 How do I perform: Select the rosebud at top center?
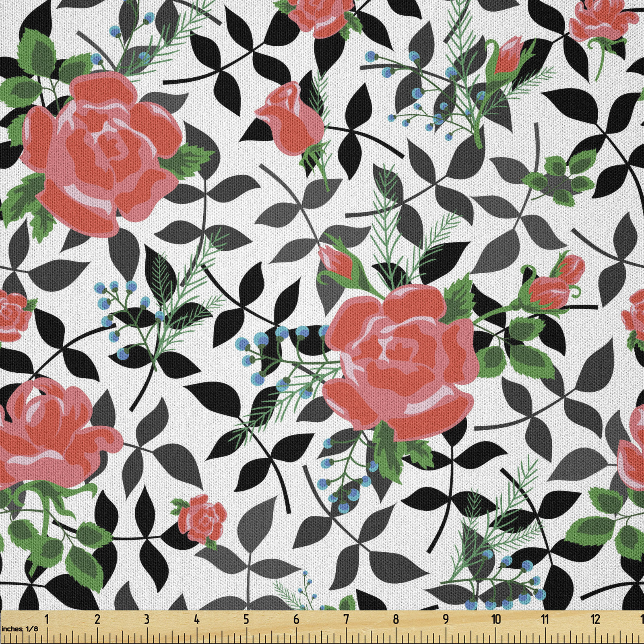291,118
